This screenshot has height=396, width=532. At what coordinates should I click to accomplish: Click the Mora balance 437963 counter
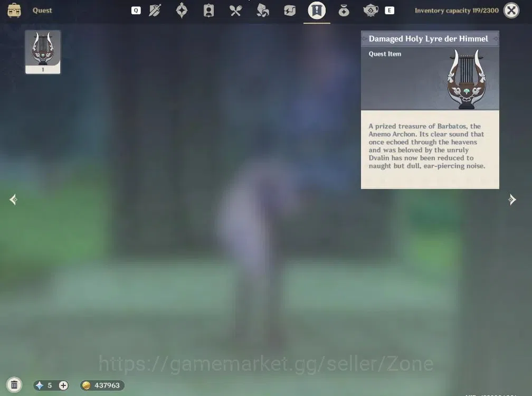(102, 385)
